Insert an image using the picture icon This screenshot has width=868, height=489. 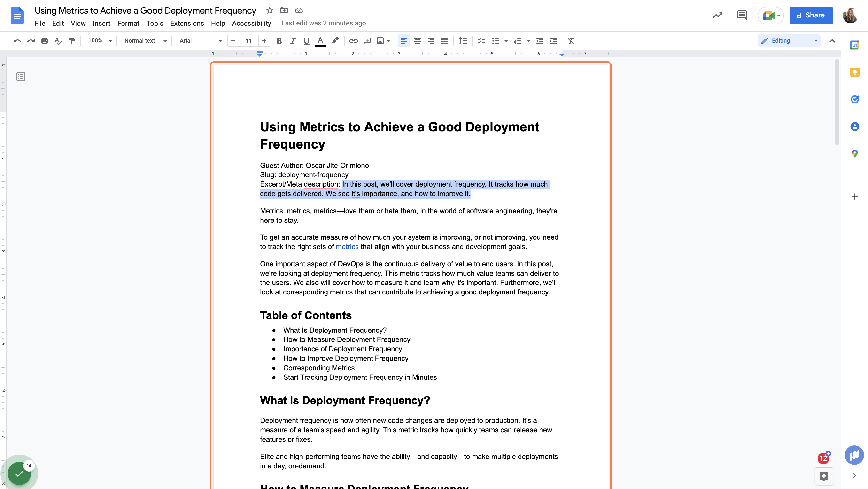click(x=380, y=41)
